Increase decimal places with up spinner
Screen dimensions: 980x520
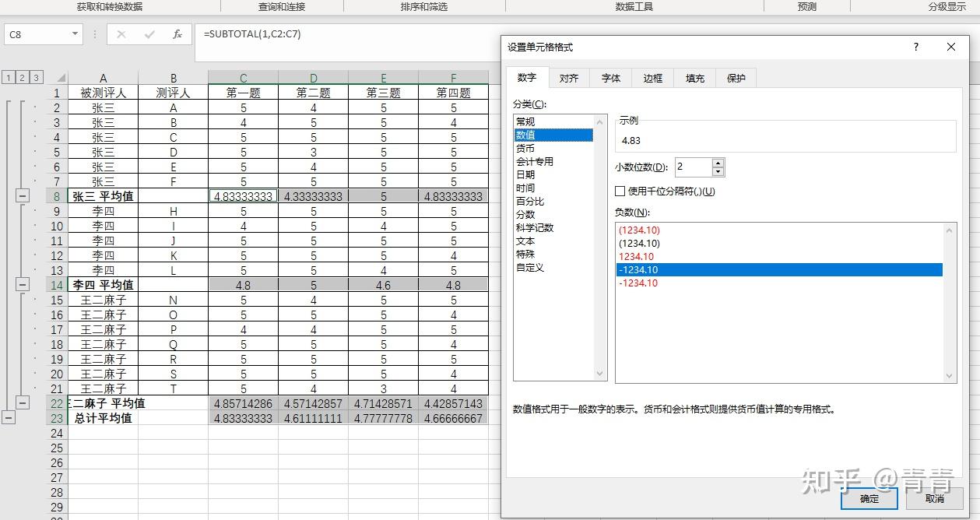[x=718, y=163]
